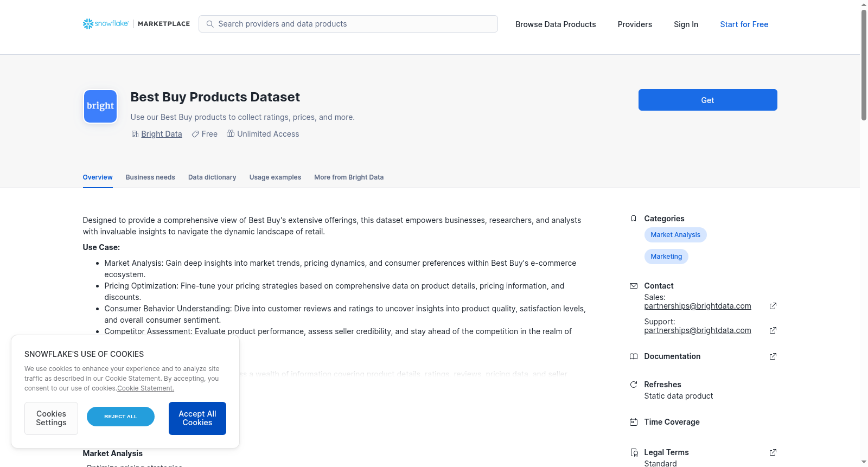Click the Market Analysis heading below cookie banner
Image resolution: width=868 pixels, height=467 pixels.
click(x=113, y=453)
